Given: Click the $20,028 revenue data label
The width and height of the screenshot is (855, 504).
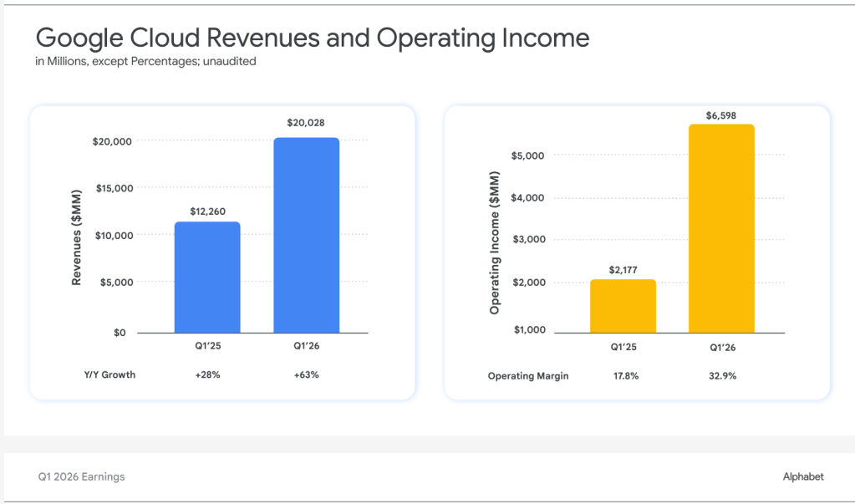Looking at the screenshot, I should click(x=306, y=123).
